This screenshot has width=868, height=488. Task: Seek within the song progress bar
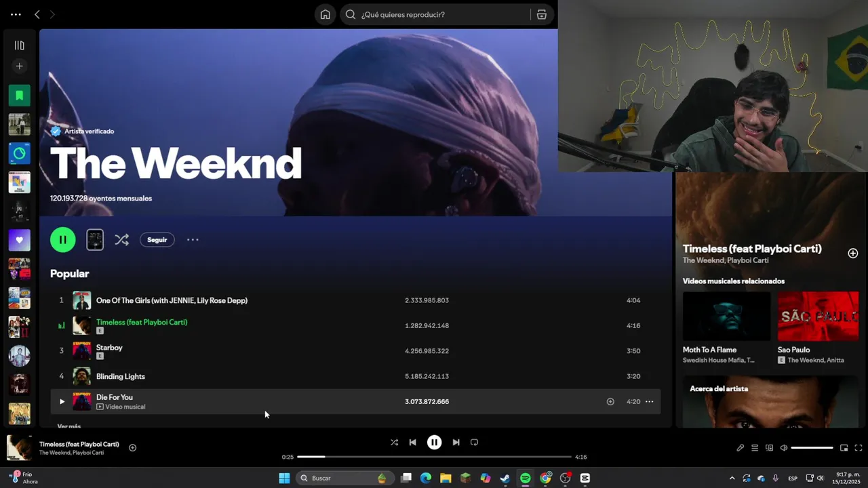coord(434,457)
